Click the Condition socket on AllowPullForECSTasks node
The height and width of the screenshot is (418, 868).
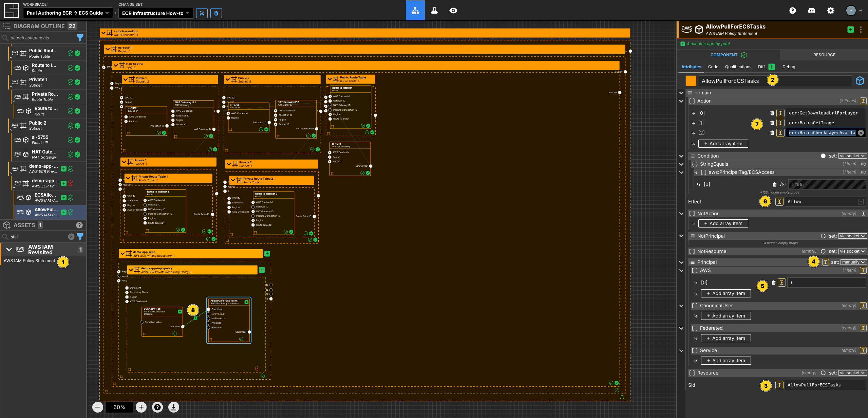coord(208,309)
